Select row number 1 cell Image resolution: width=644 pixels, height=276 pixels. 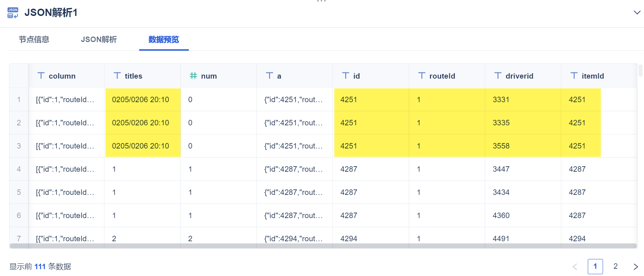[x=19, y=100]
